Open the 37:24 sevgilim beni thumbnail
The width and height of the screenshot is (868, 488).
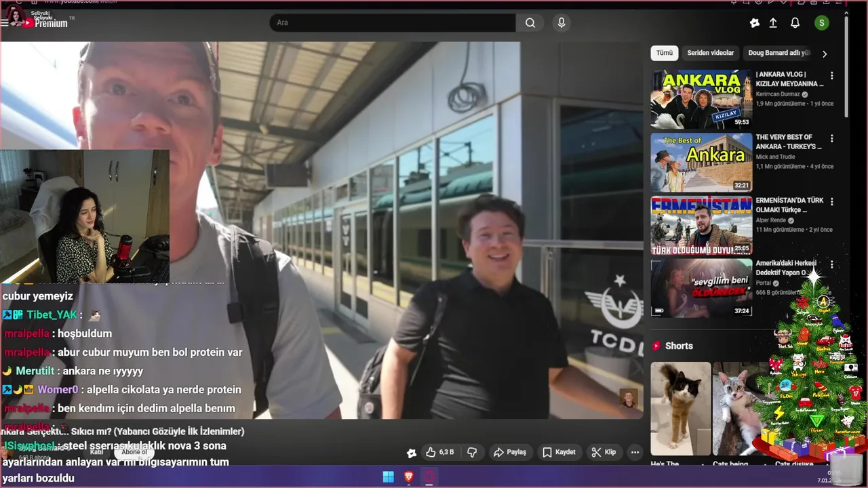[701, 288]
